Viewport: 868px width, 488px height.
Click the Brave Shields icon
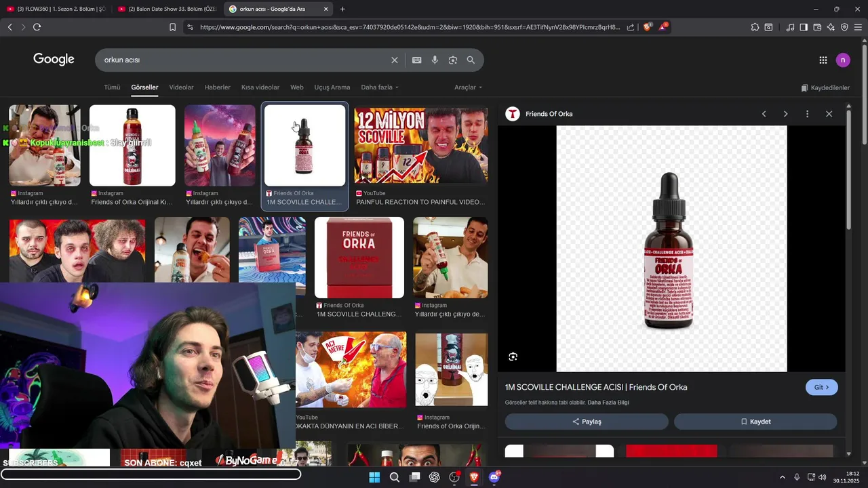coord(647,27)
